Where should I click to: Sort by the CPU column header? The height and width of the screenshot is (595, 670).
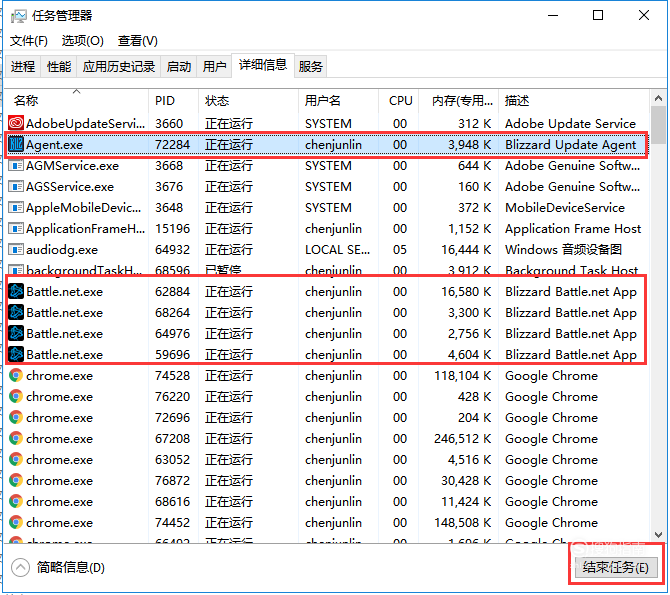(399, 100)
